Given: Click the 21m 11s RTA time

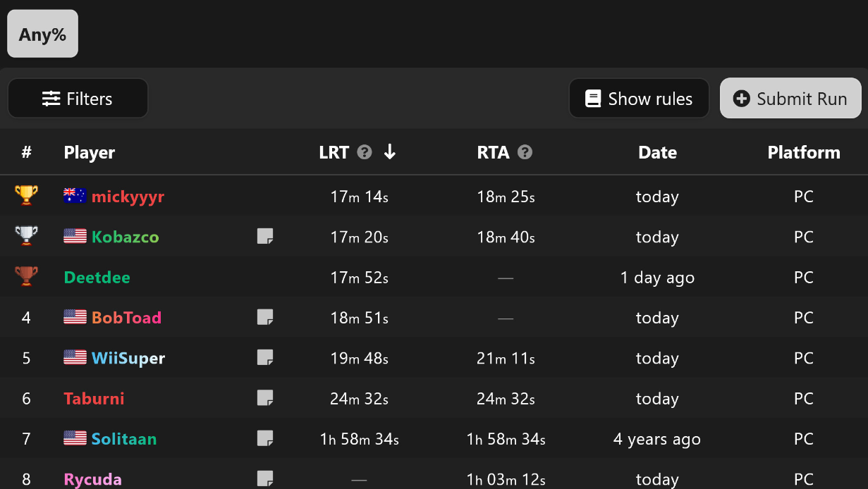Looking at the screenshot, I should coord(506,358).
